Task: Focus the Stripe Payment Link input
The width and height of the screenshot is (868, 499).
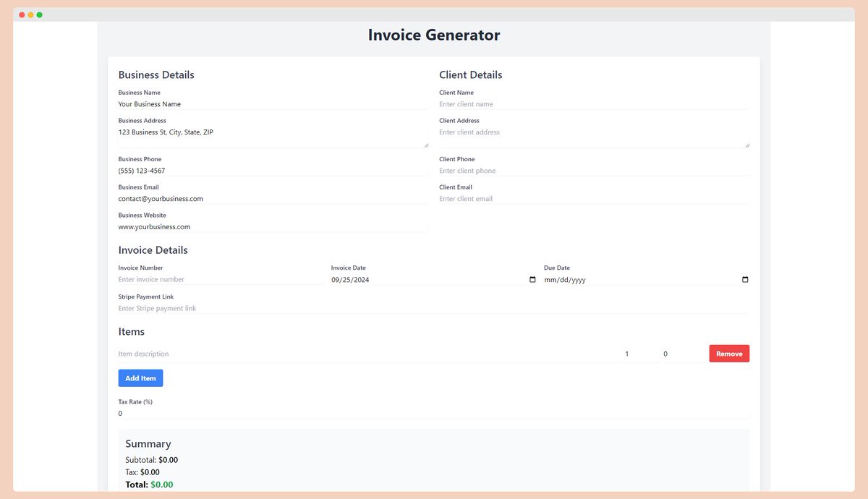Action: coord(434,309)
